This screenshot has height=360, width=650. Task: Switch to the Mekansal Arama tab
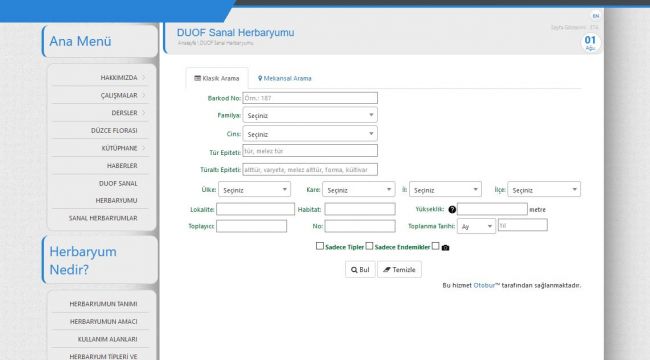284,78
